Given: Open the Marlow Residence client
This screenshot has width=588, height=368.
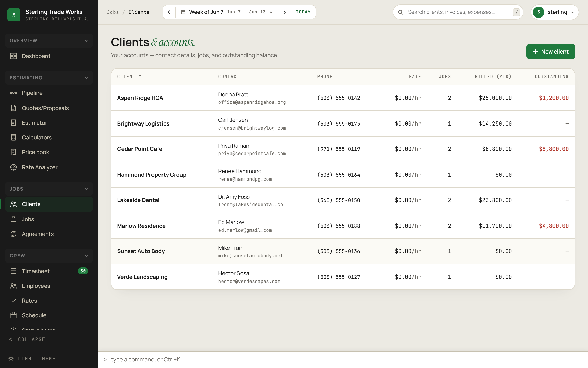Looking at the screenshot, I should (x=141, y=226).
